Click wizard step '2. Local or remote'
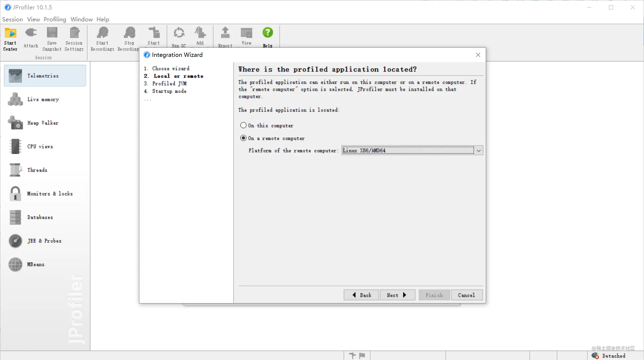Screen dimensions: 644x360 [174, 76]
